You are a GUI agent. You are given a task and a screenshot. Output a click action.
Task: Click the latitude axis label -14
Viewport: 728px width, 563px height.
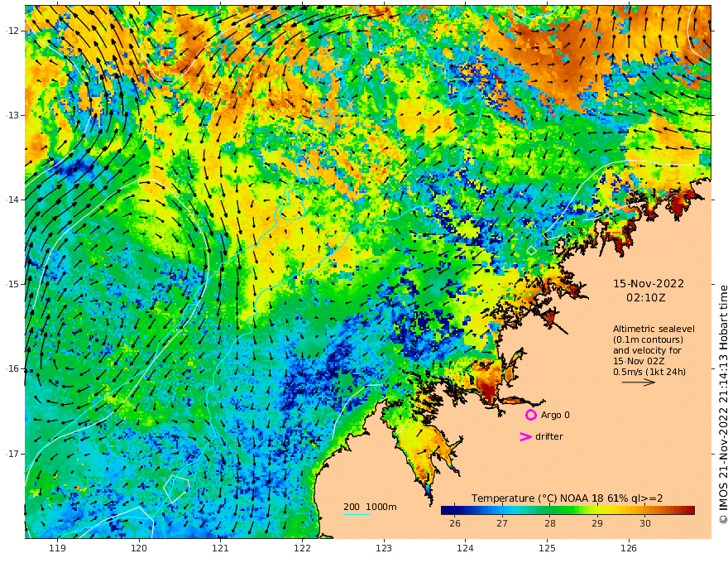coord(12,200)
